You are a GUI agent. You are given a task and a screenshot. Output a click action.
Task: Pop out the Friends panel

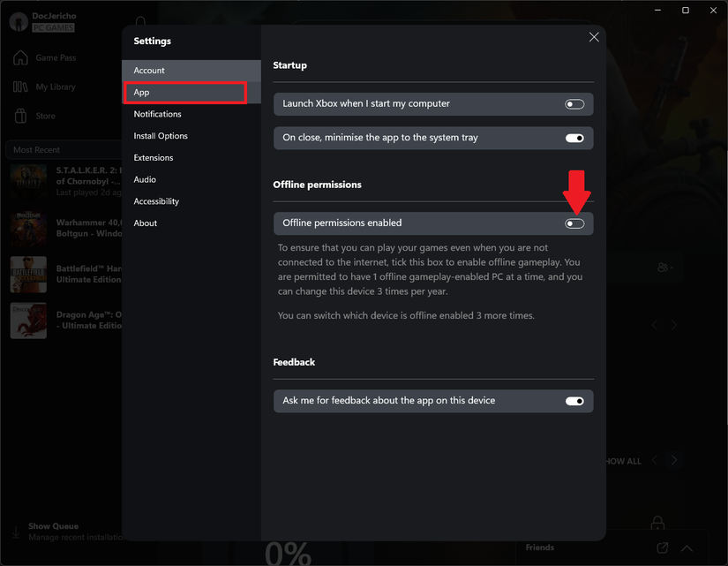[x=662, y=547]
